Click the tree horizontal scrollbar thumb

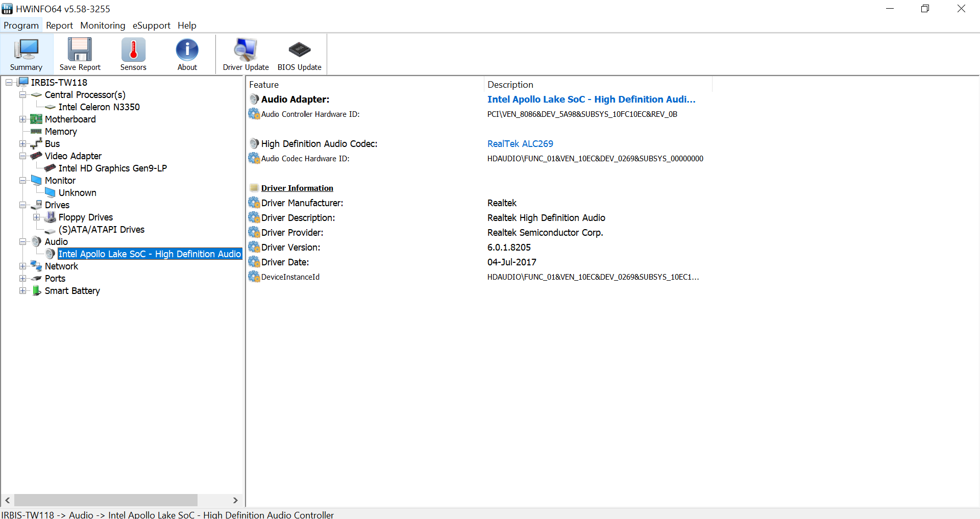(106, 500)
